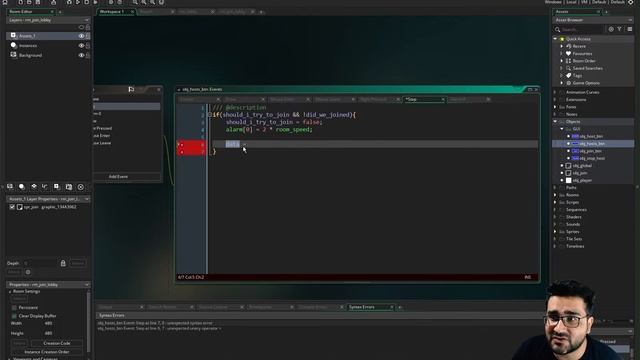Click the Room Order icon
The image size is (640, 360).
tap(569, 61)
